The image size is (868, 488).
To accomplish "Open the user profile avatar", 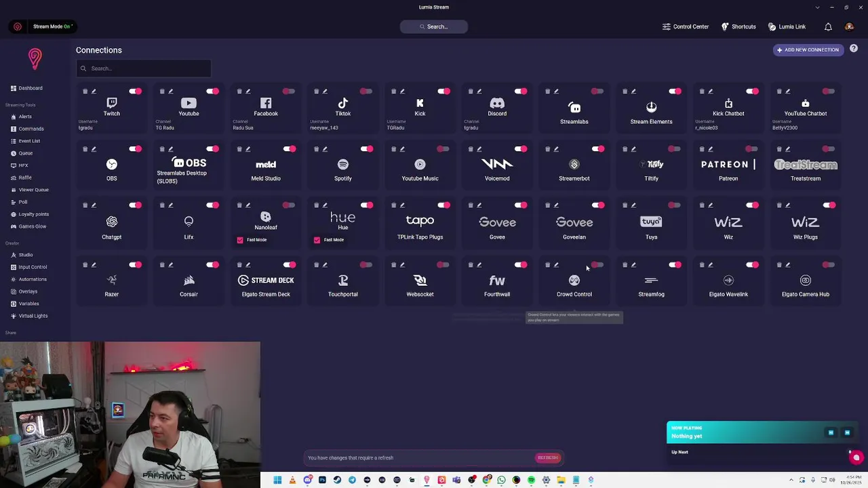I will pos(849,26).
